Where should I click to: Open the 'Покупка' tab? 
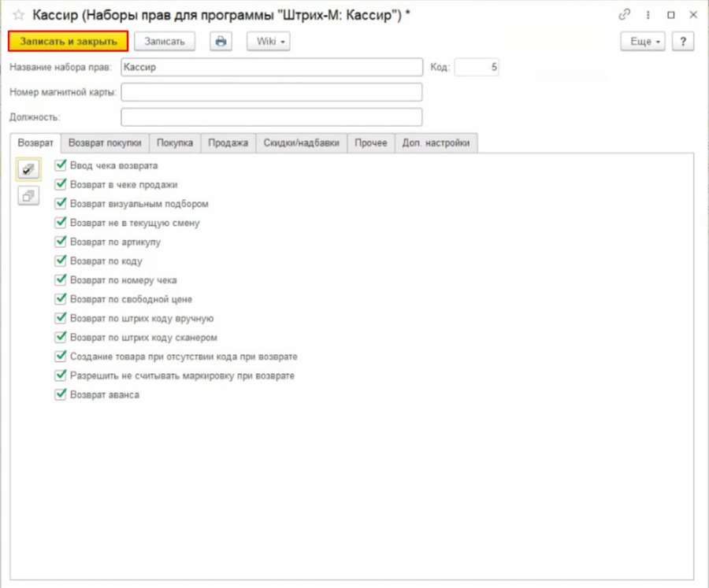click(x=175, y=142)
